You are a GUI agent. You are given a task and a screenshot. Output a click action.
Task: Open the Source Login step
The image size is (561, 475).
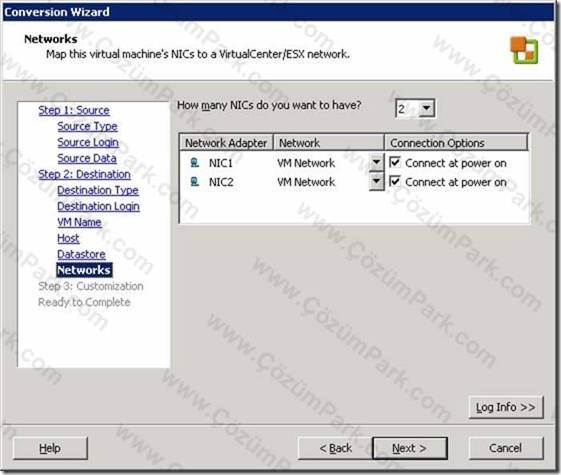(x=88, y=142)
